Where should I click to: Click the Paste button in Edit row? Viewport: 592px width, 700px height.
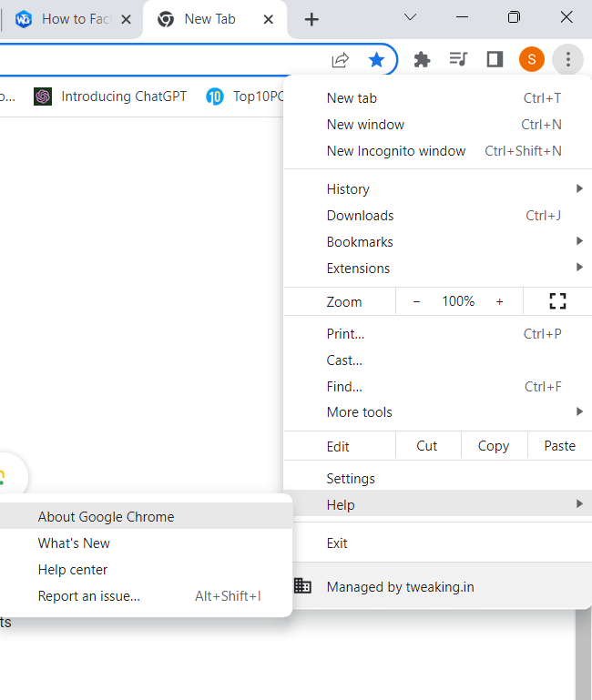[x=560, y=446]
